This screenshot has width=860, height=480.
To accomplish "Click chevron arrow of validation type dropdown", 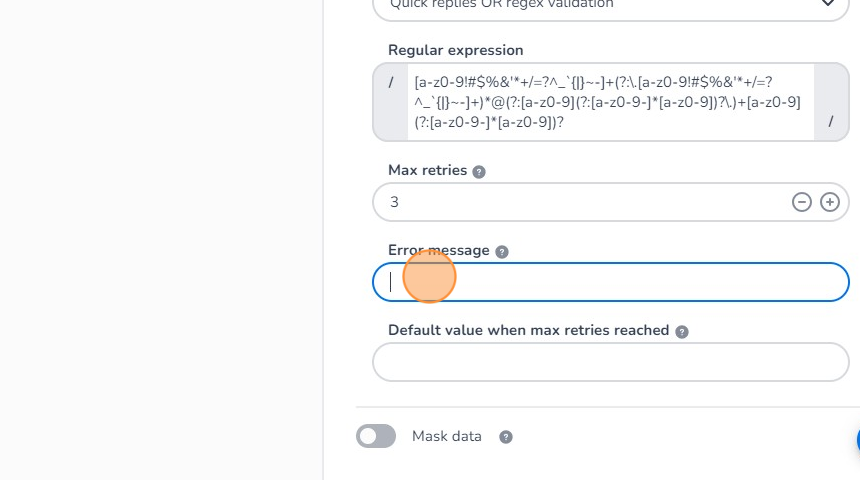I will pos(827,5).
